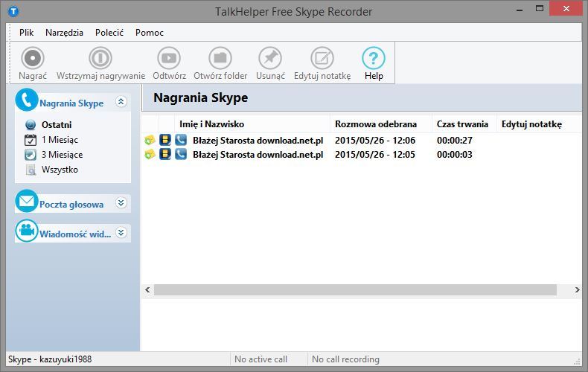The height and width of the screenshot is (372, 588).
Task: Expand the Poczta głosowa section chevron
Action: pos(121,203)
